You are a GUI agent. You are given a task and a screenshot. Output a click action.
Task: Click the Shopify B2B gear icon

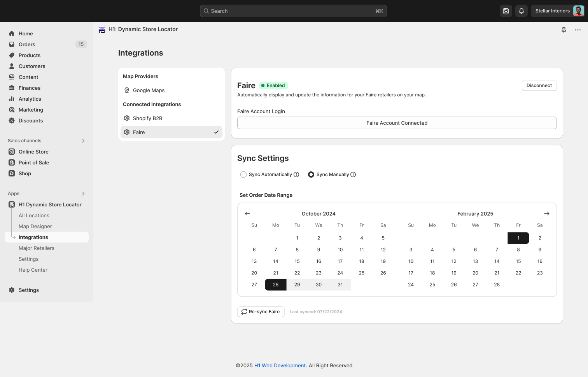[x=127, y=118]
